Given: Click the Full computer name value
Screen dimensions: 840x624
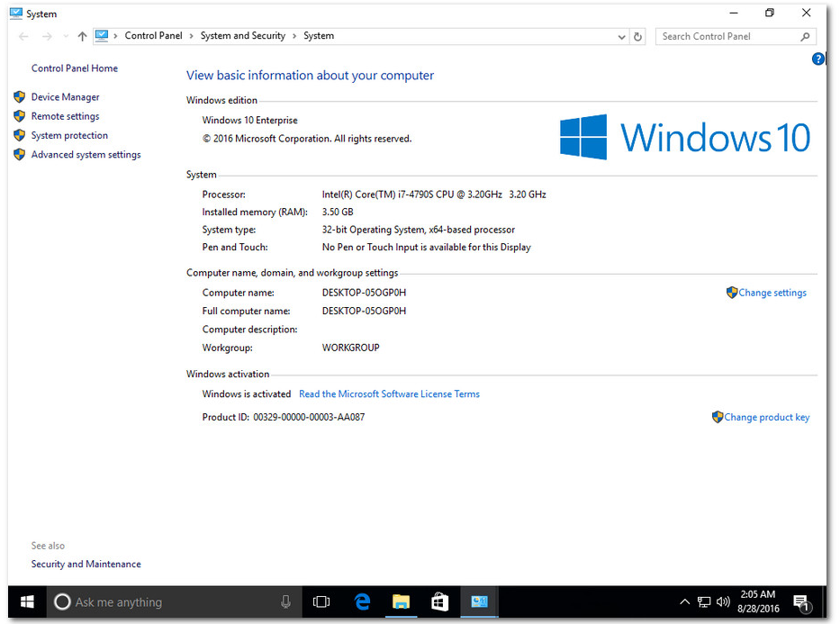Looking at the screenshot, I should click(x=364, y=312).
